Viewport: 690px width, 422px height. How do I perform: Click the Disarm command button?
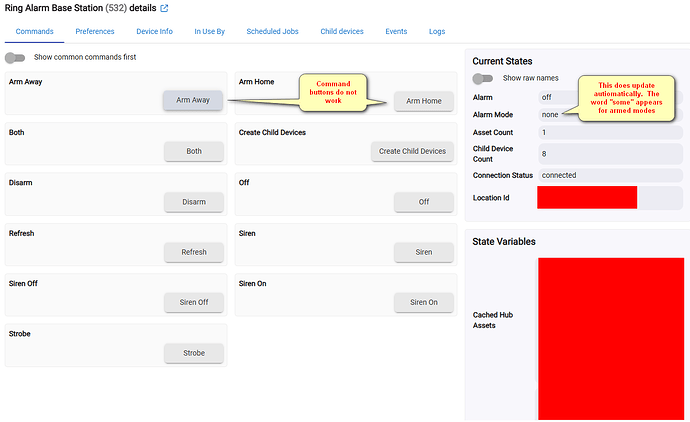point(194,202)
